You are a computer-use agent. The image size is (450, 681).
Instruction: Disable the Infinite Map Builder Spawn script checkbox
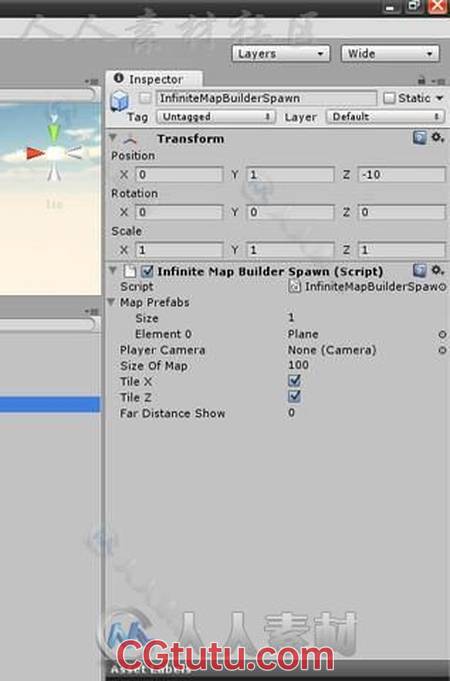(147, 271)
